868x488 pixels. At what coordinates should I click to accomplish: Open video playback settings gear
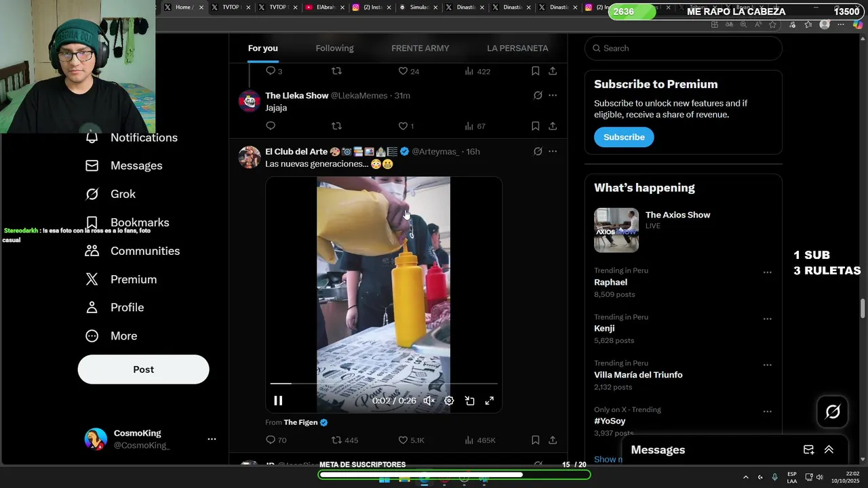point(449,401)
